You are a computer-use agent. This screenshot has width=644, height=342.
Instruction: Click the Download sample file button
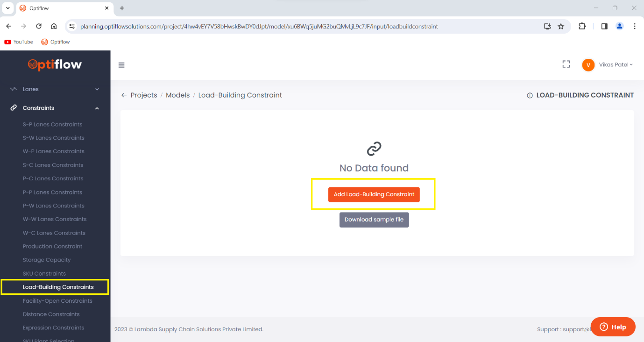374,220
